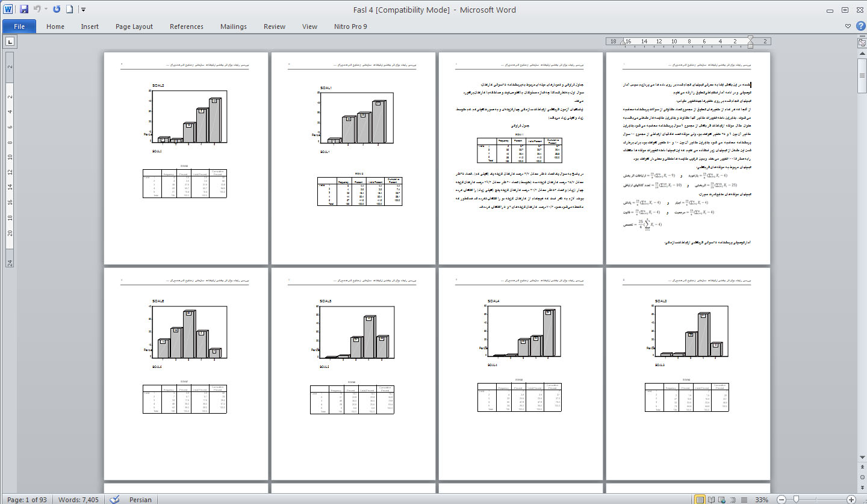Toggle the ruler display button above scrollbar
This screenshot has width=867, height=504.
coord(862,42)
